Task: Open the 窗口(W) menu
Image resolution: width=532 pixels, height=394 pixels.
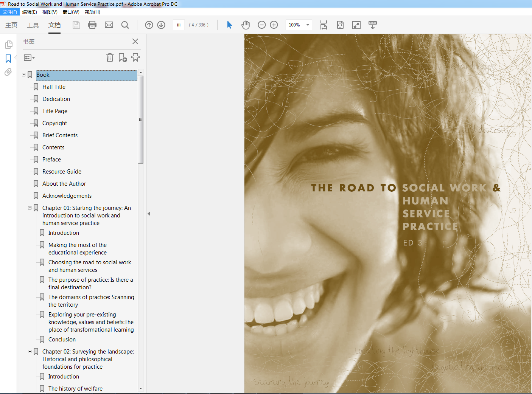Action: point(71,12)
